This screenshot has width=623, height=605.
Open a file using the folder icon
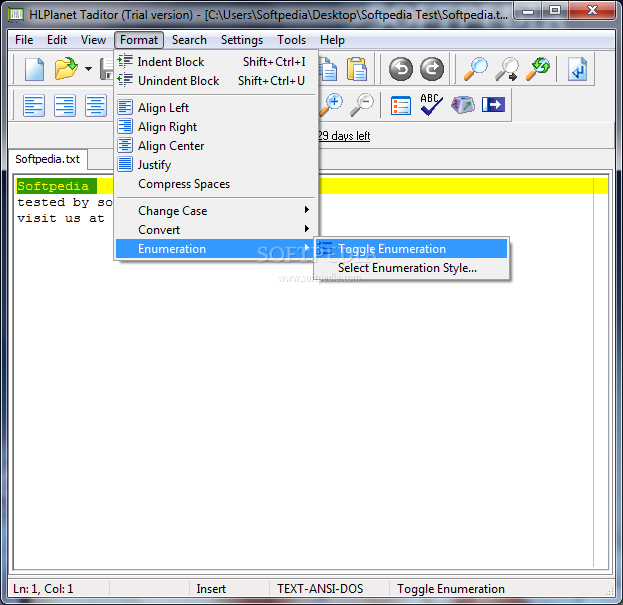click(x=66, y=69)
